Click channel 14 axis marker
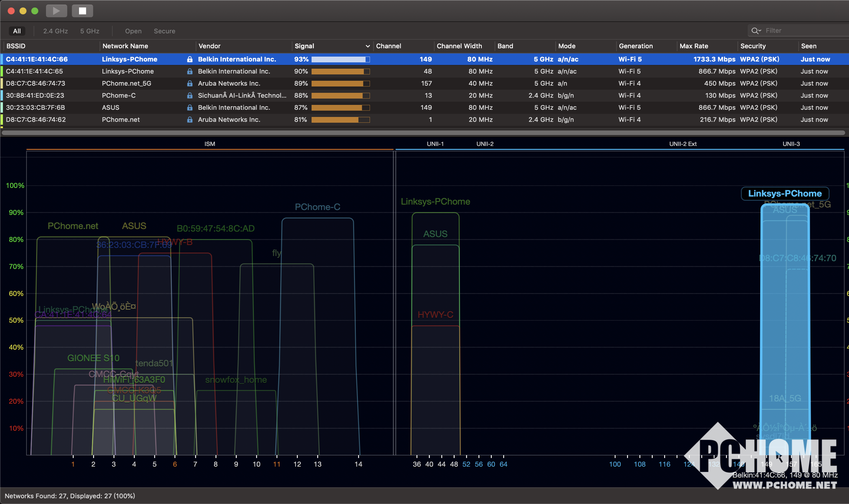849x504 pixels. click(x=358, y=464)
